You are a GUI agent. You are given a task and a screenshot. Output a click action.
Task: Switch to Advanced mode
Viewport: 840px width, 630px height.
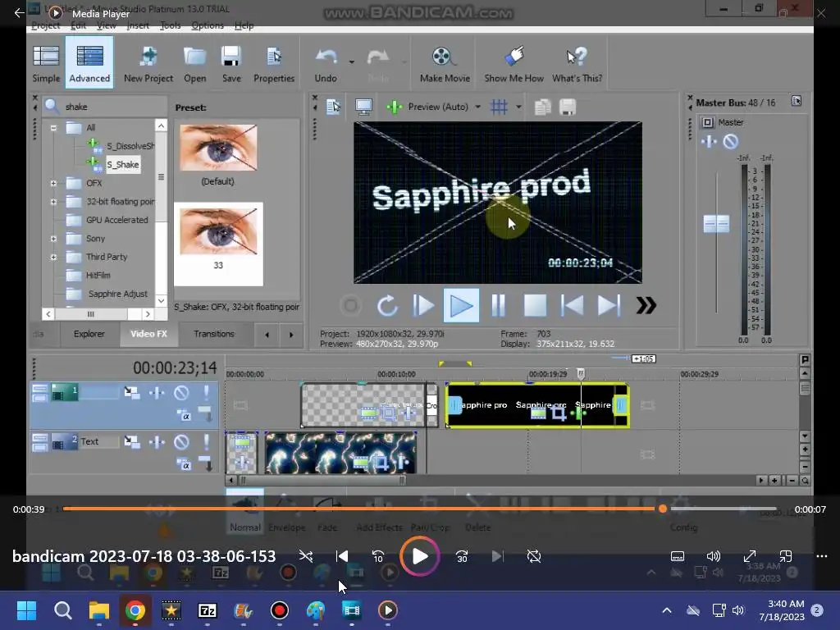click(x=89, y=63)
